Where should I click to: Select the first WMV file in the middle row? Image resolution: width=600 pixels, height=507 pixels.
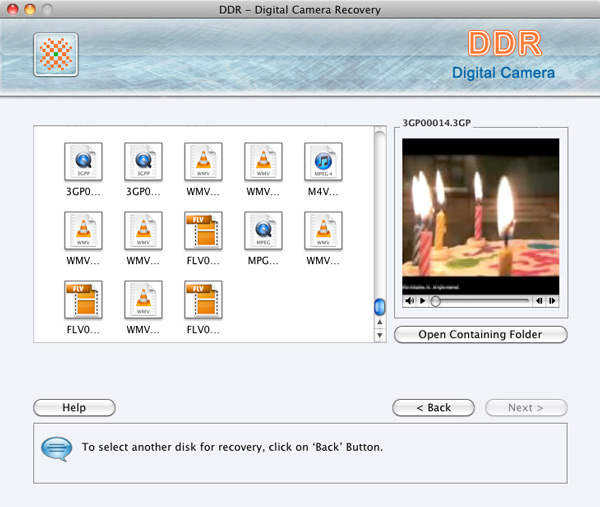(83, 231)
